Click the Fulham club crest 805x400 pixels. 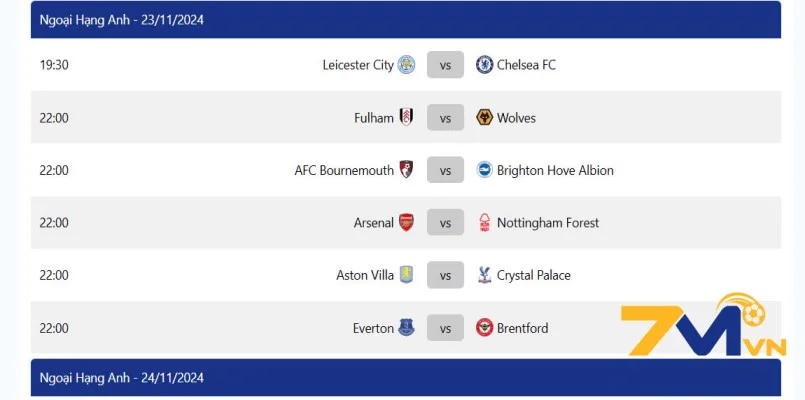(406, 118)
